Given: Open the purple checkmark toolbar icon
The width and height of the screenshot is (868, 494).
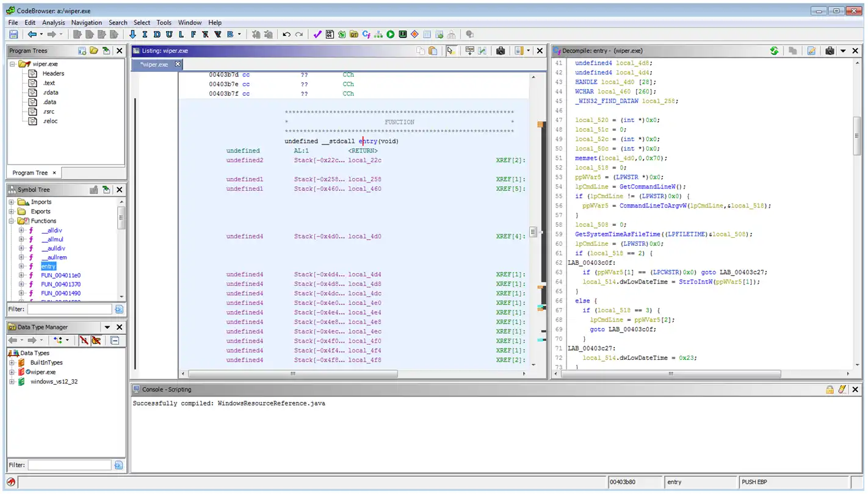Looking at the screenshot, I should 317,35.
